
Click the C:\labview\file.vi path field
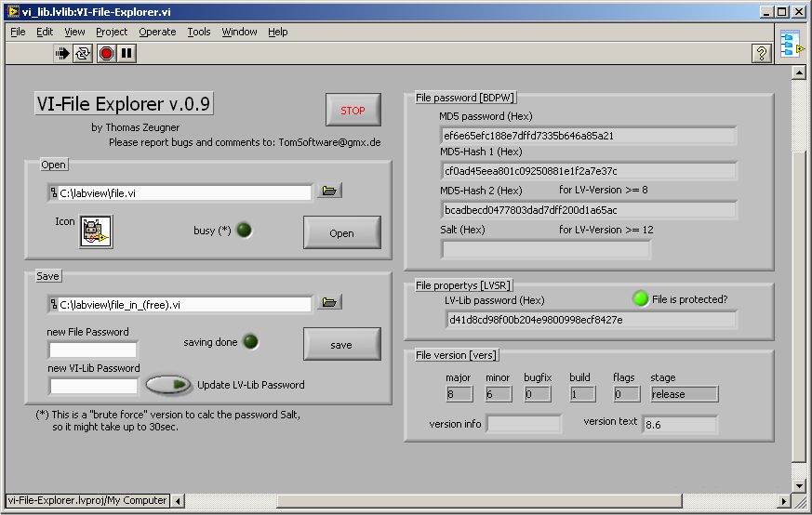click(x=180, y=193)
